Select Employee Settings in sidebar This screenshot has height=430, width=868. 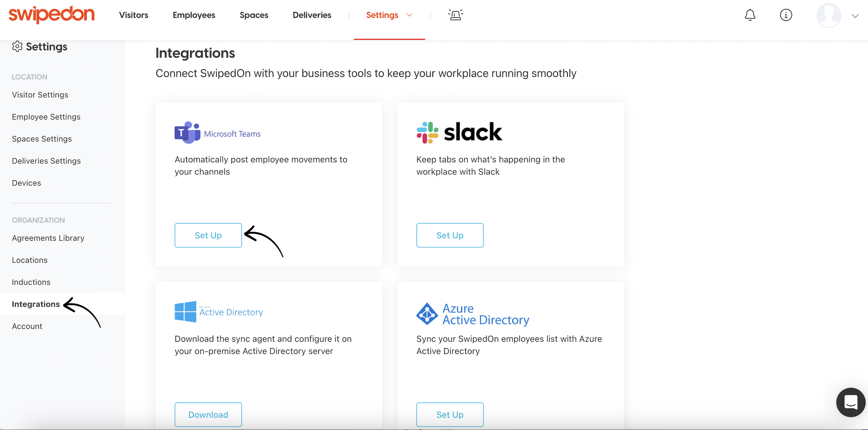tap(46, 117)
